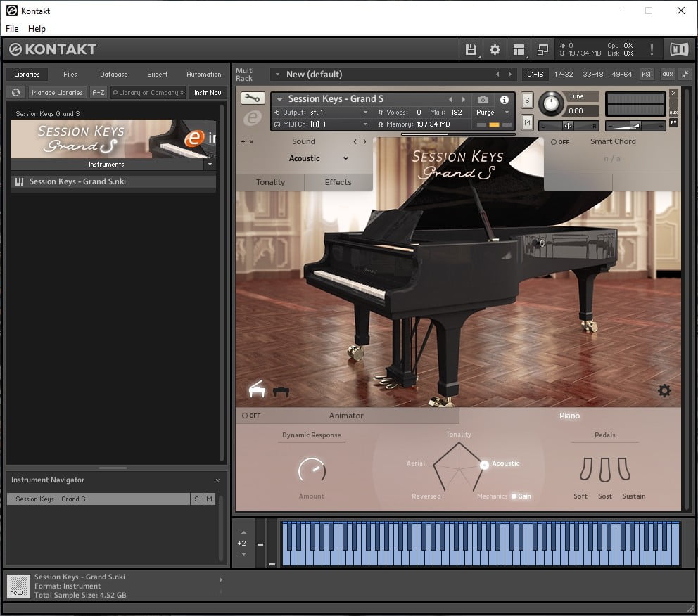
Task: Toggle the aux button in rack header
Action: tap(667, 75)
